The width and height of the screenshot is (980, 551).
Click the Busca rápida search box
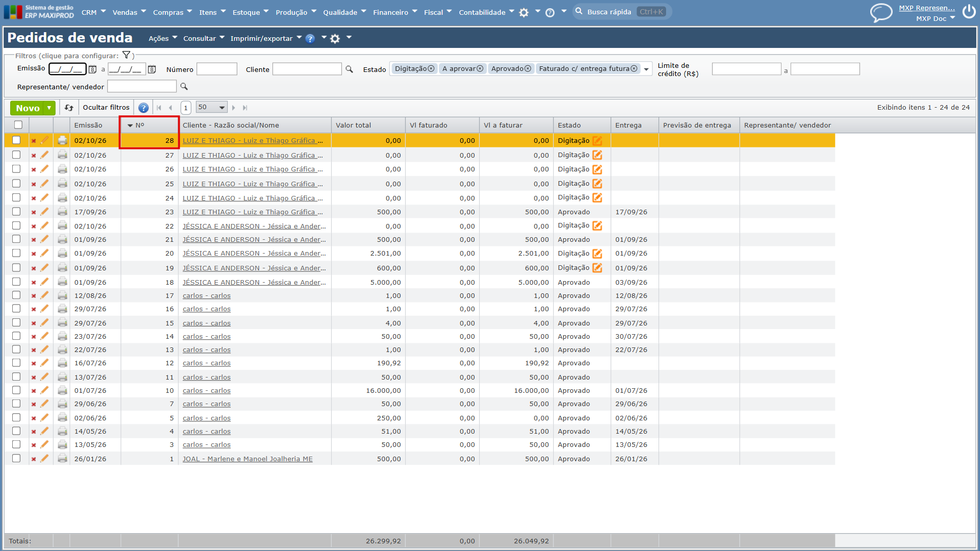pos(622,12)
